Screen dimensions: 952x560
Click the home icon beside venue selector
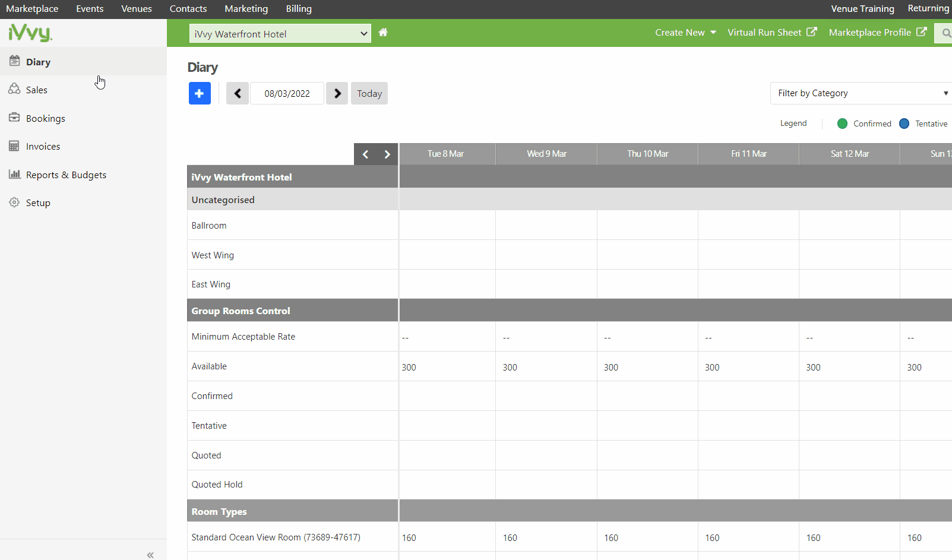coord(383,33)
